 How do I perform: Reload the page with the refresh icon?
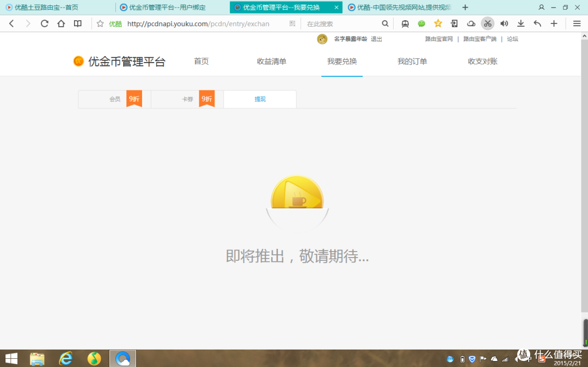coord(44,23)
